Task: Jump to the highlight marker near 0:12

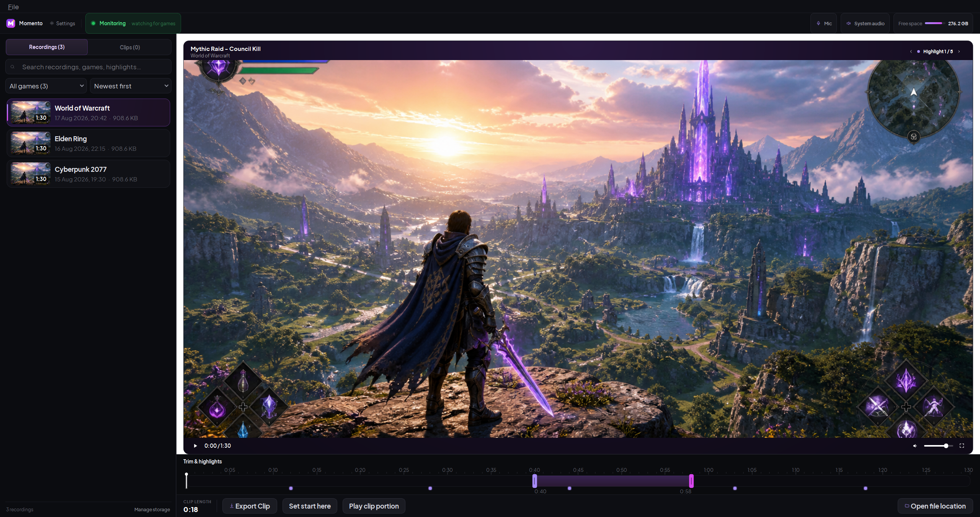Action: pyautogui.click(x=291, y=488)
